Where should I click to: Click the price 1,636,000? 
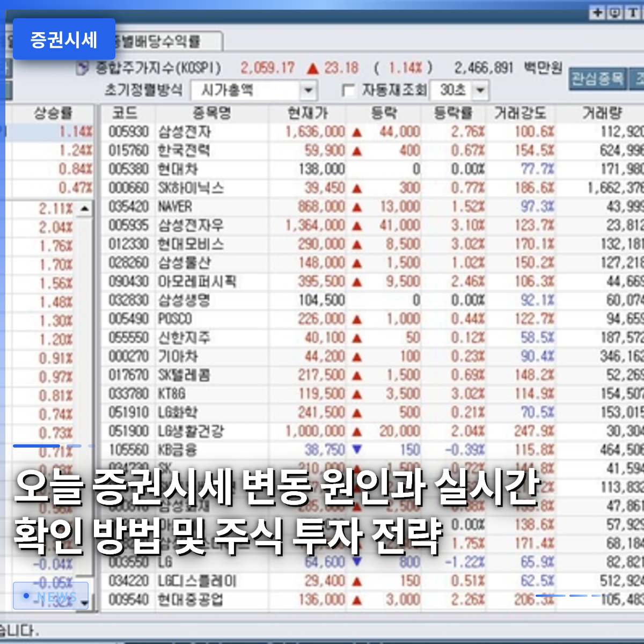(315, 132)
